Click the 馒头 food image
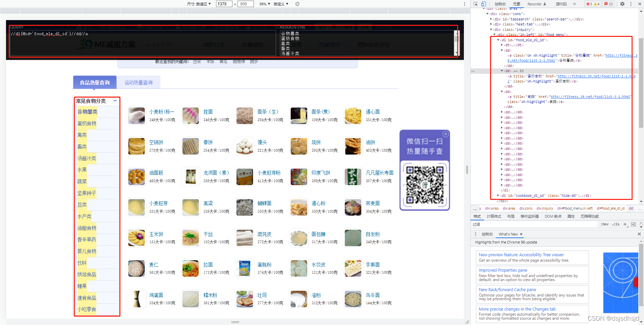Image resolution: width=644 pixels, height=325 pixels. coord(245,146)
